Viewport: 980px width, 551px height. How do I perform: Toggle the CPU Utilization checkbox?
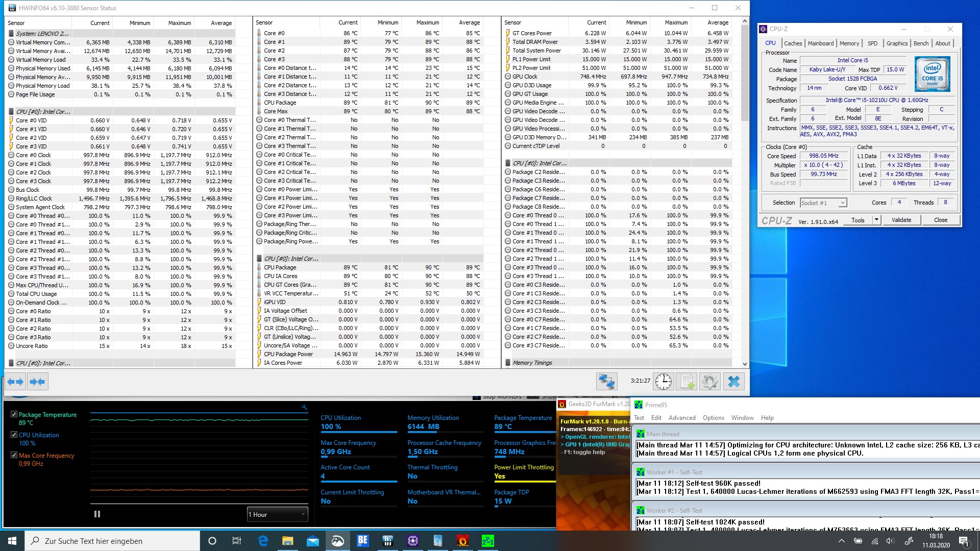tap(14, 435)
